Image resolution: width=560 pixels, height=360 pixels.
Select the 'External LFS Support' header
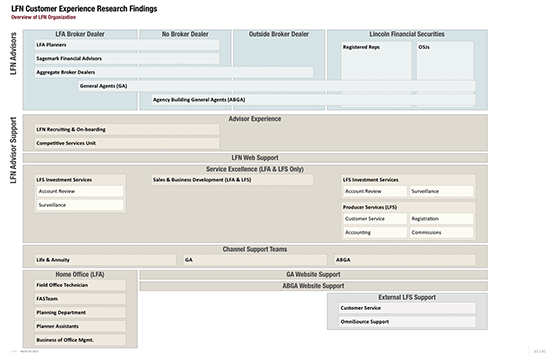point(407,298)
